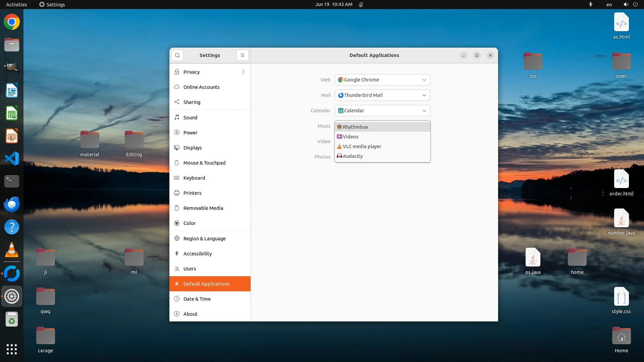
Task: Open Mouse & Touchpad settings
Action: [204, 163]
